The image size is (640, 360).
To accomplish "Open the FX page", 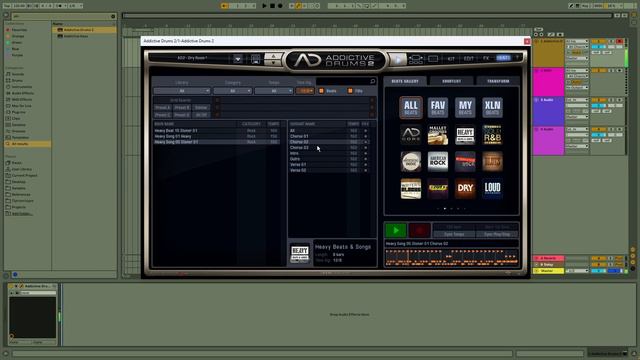I will (486, 58).
